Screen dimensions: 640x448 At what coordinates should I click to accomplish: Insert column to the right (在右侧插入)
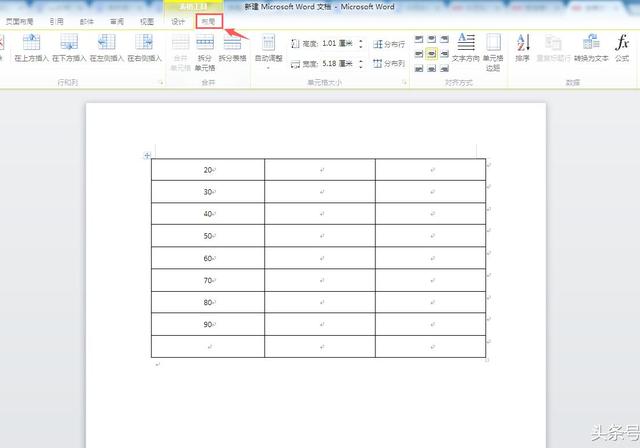pos(145,46)
